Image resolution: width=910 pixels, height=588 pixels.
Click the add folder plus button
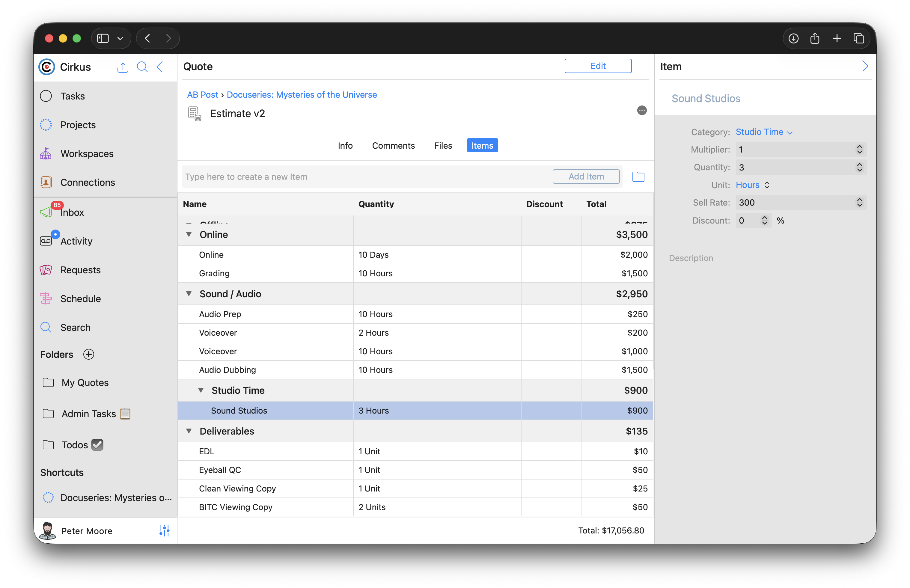pos(89,354)
